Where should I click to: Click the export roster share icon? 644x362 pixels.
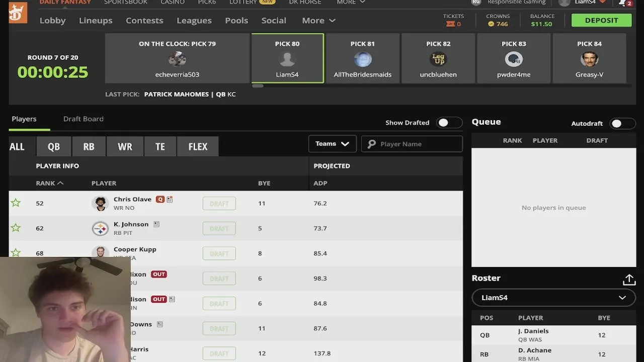629,280
